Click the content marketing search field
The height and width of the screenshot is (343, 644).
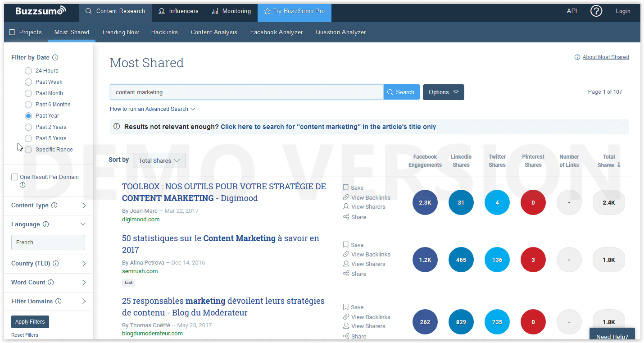point(246,92)
